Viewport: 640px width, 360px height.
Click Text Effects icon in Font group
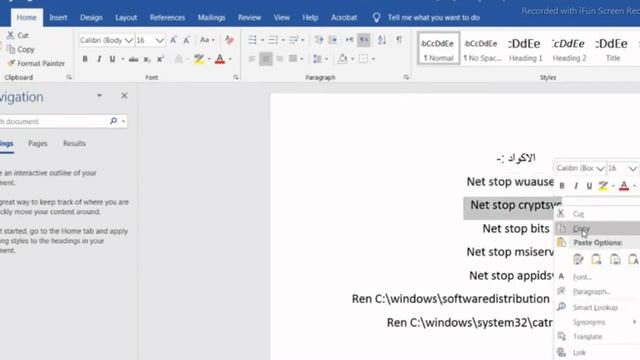(179, 59)
